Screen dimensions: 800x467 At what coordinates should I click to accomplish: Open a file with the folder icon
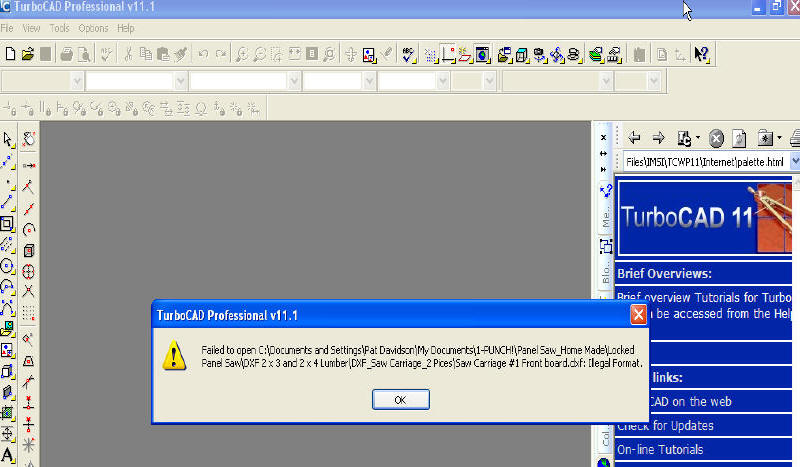pyautogui.click(x=28, y=54)
